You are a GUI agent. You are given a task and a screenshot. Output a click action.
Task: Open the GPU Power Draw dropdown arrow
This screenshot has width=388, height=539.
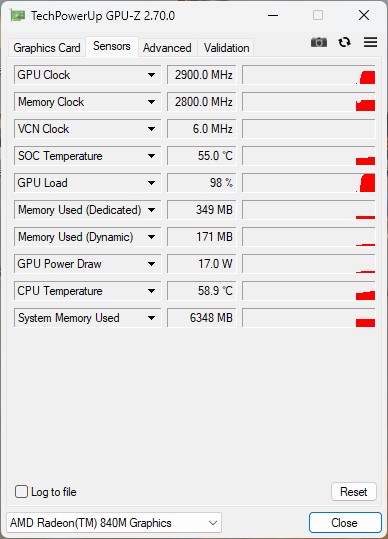point(151,264)
